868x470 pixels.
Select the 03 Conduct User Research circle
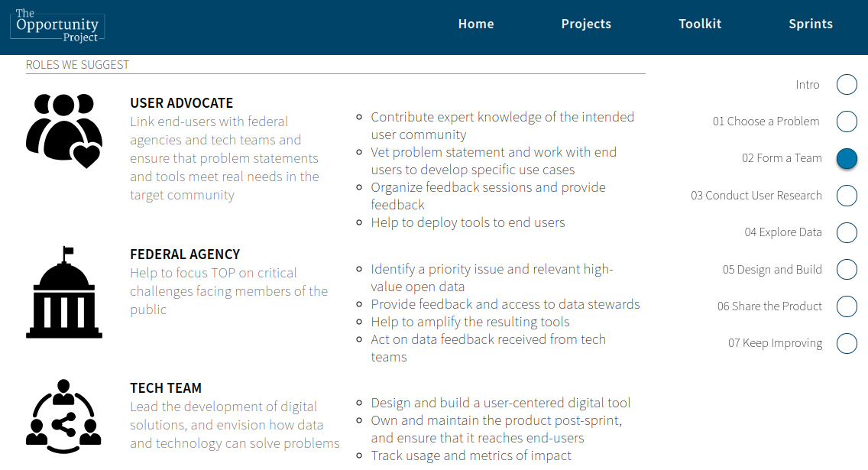(847, 196)
